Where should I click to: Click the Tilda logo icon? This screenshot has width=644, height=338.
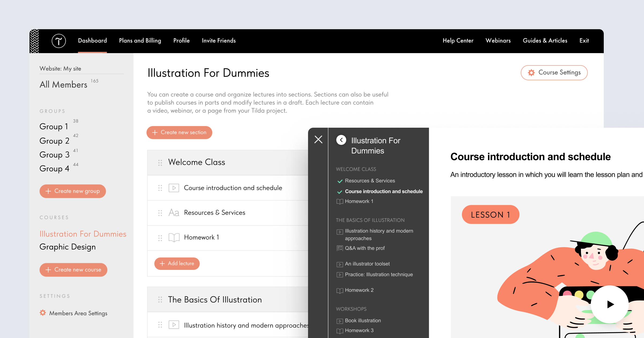58,41
